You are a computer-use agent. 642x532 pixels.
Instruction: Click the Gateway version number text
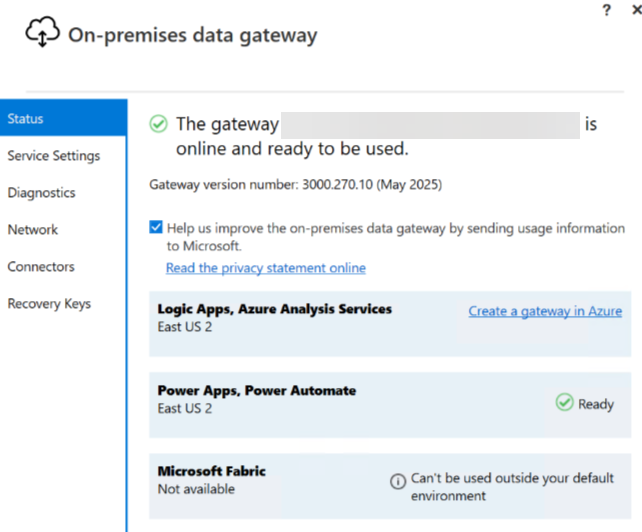[x=296, y=185]
